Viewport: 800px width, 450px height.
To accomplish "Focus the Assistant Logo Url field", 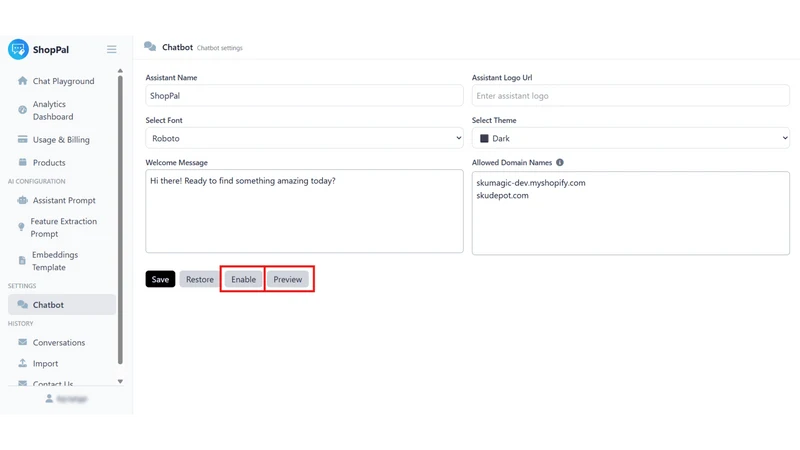I will pos(631,95).
